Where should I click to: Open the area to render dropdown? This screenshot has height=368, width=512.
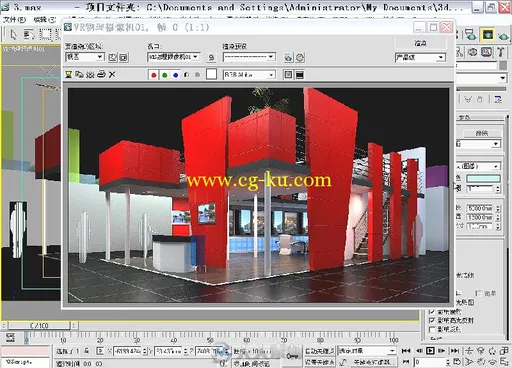coord(85,57)
